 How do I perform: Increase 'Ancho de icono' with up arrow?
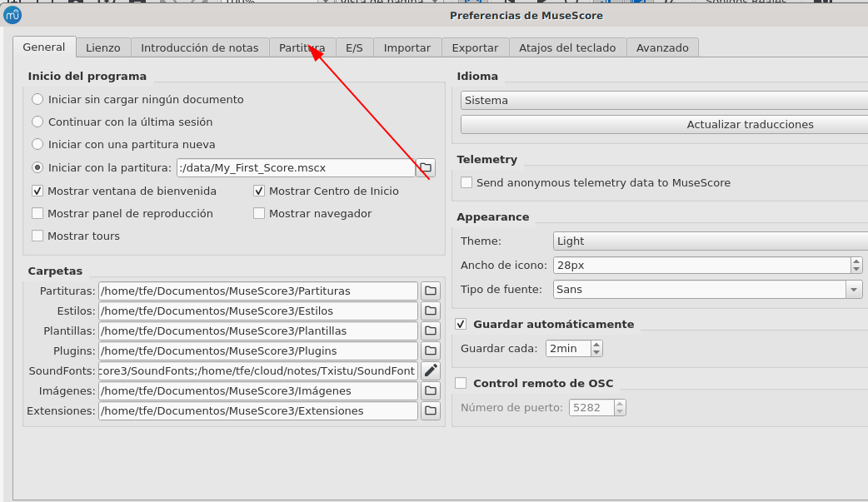856,261
